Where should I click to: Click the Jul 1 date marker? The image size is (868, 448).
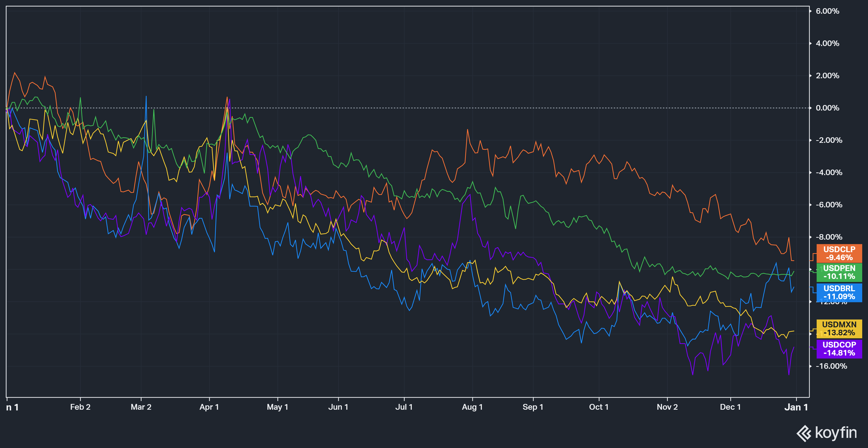coord(404,407)
